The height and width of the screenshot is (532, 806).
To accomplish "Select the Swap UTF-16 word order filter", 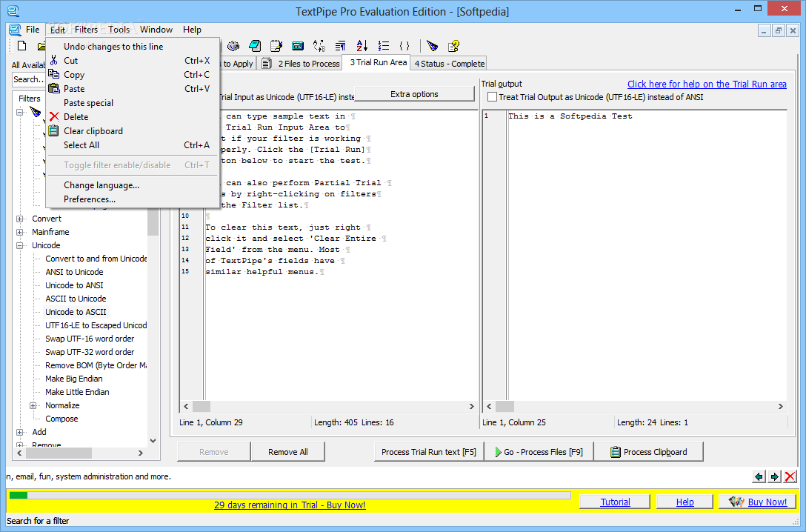I will point(90,338).
